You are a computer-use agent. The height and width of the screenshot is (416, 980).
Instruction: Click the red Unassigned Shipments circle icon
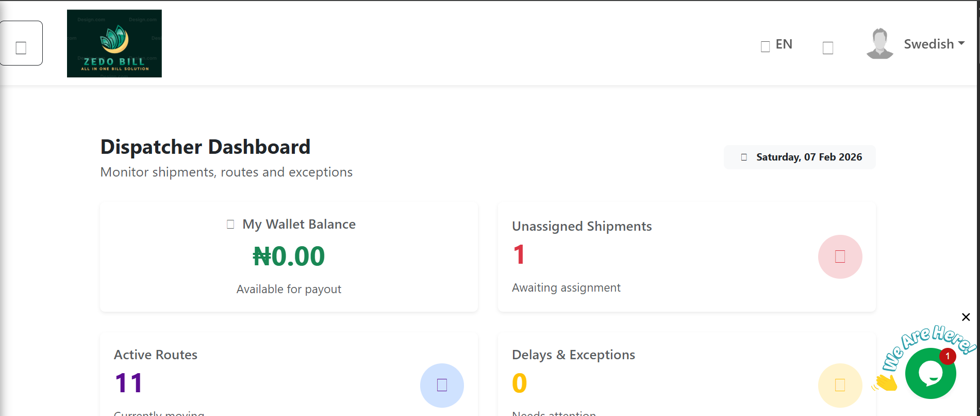click(x=840, y=257)
